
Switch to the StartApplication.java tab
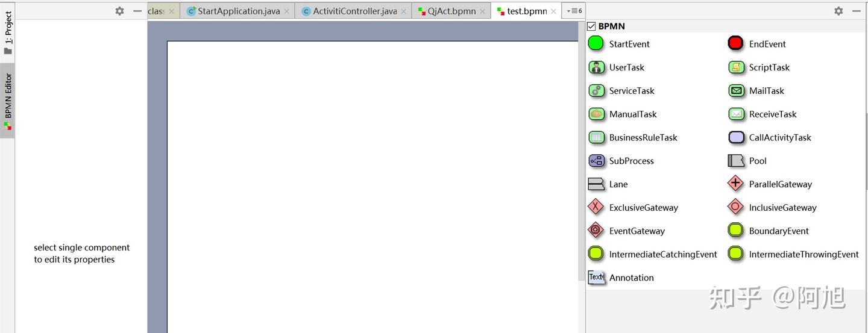point(239,11)
